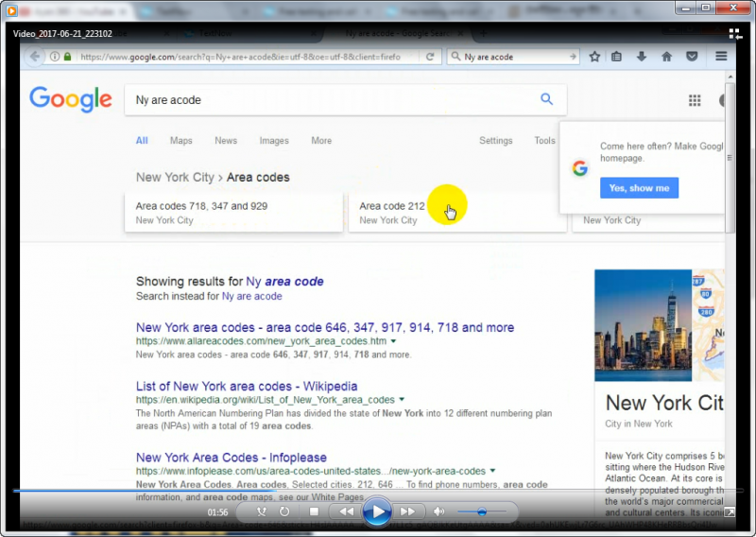
Task: Go back with the browser back arrow
Action: [x=34, y=57]
